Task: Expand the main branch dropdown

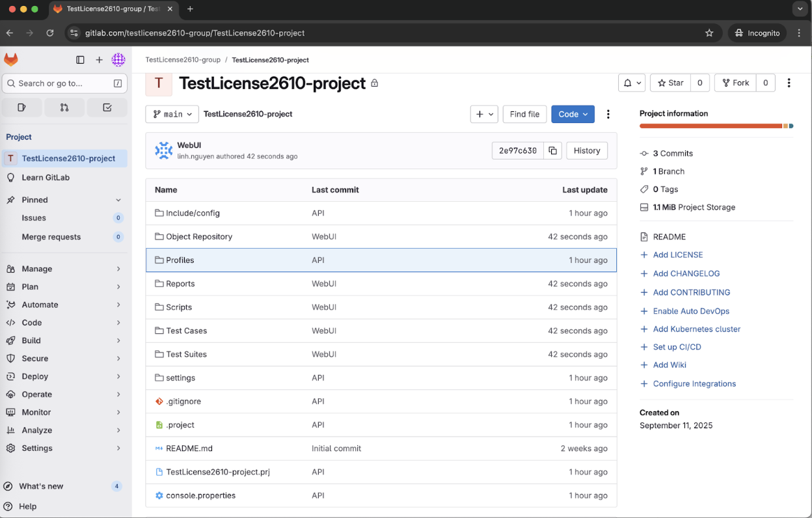Action: click(172, 114)
